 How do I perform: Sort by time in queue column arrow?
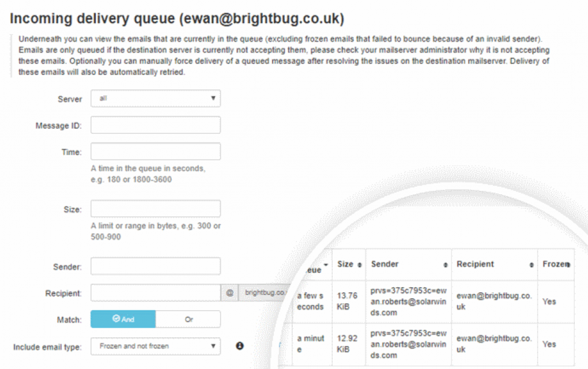pyautogui.click(x=326, y=265)
